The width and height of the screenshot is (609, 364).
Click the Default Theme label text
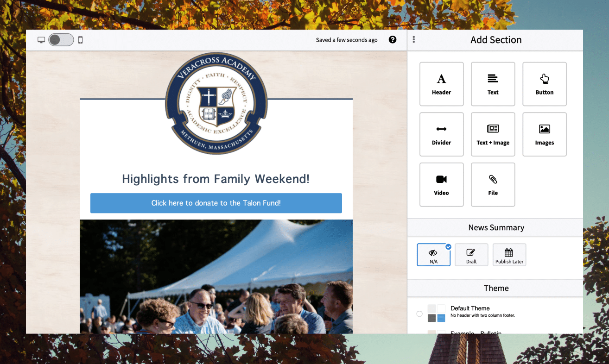point(470,308)
